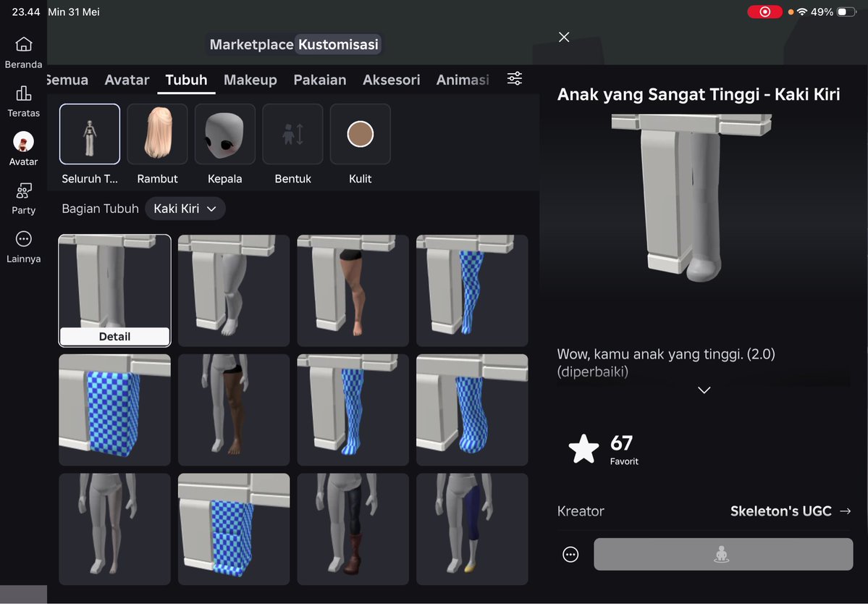Switch to the Kustomisasi tab
This screenshot has height=604, width=868.
coord(338,44)
